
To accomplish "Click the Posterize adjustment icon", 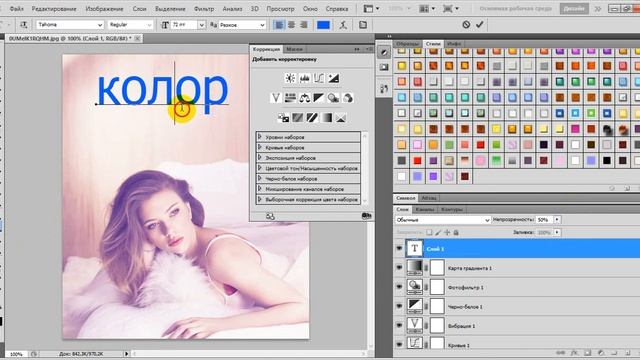I will pos(298,118).
